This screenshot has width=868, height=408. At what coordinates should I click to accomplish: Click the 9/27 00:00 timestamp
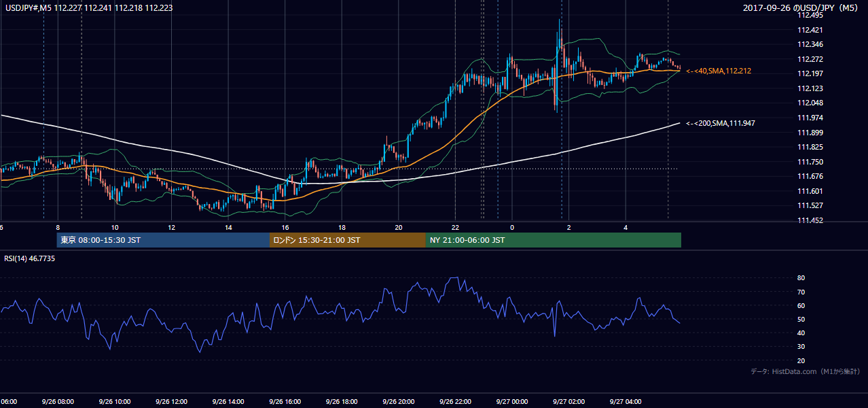511,401
